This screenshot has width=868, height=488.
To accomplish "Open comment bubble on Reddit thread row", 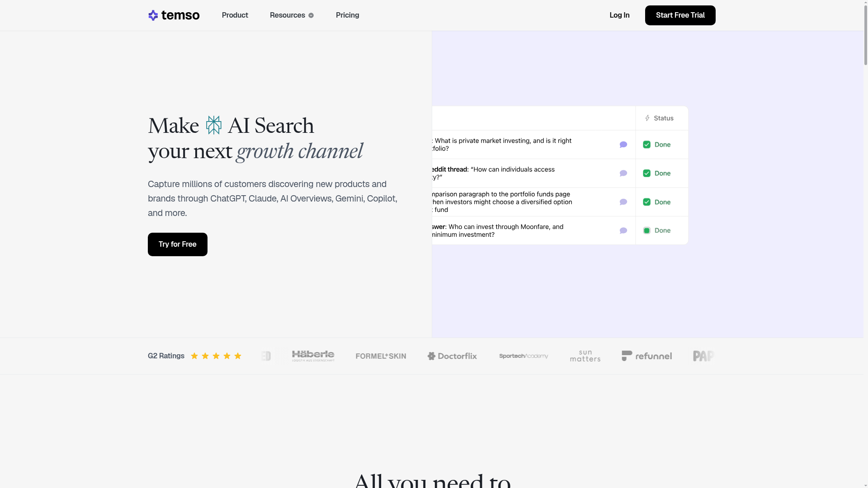I will (x=623, y=174).
